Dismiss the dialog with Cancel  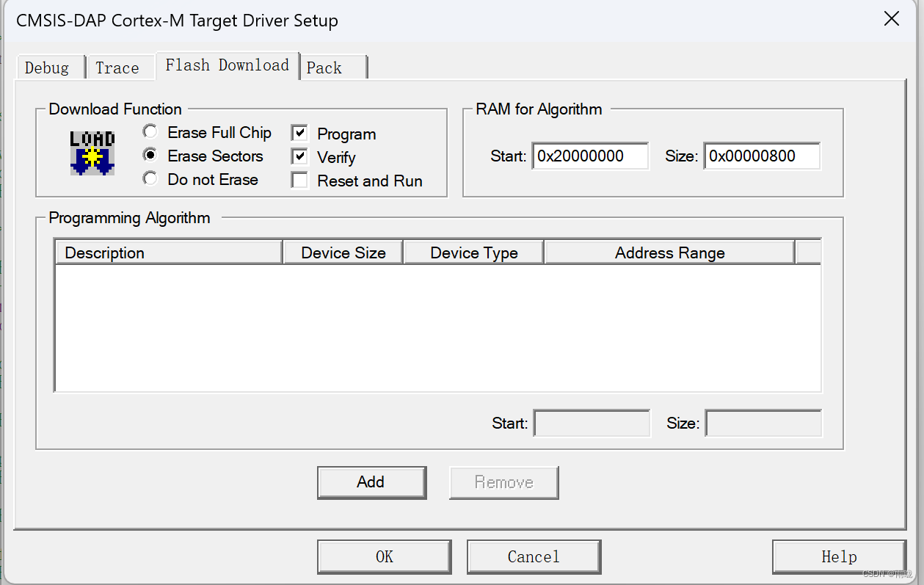point(534,556)
